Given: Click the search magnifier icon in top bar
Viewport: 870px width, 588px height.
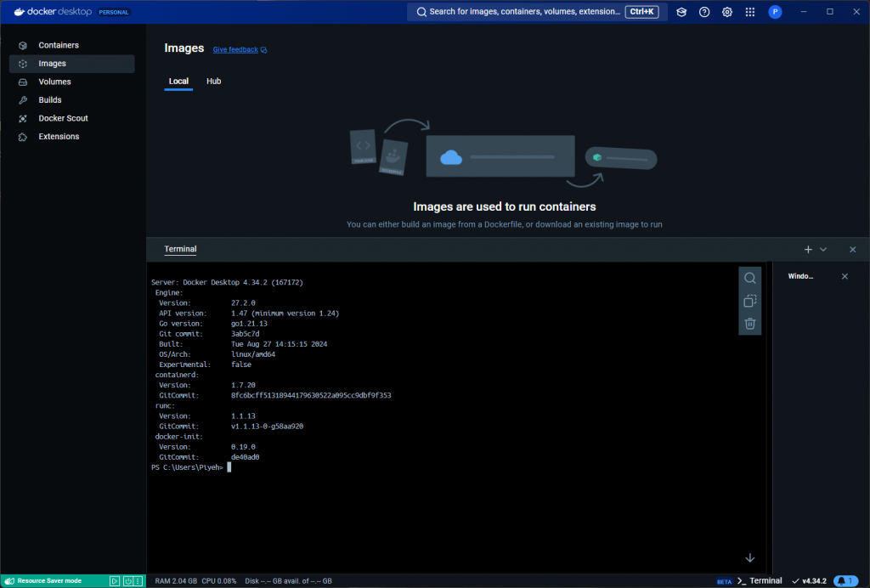Looking at the screenshot, I should 421,12.
